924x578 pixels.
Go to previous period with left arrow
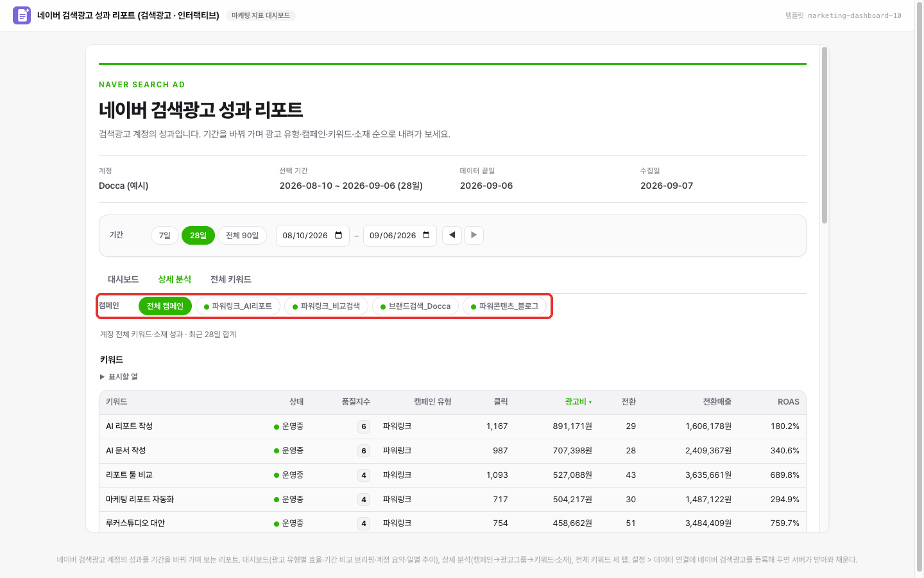pos(452,235)
